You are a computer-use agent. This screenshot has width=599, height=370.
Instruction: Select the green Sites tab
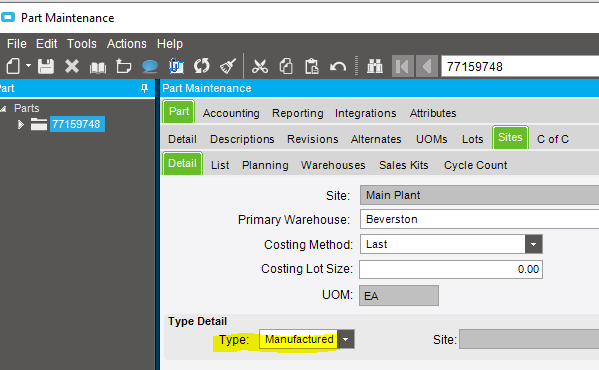coord(510,137)
